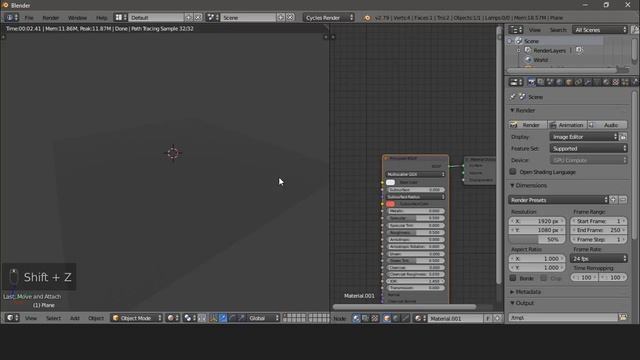Open the Feature Set Supported dropdown

pyautogui.click(x=588, y=149)
